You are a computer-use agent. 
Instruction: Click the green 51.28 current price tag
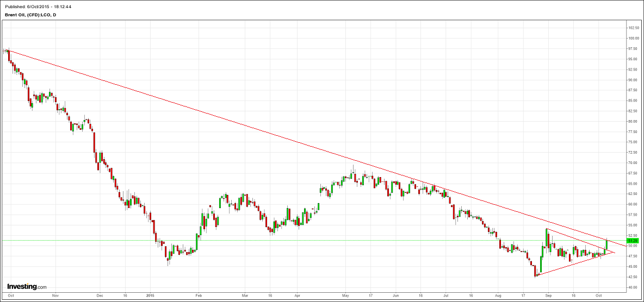(x=633, y=240)
